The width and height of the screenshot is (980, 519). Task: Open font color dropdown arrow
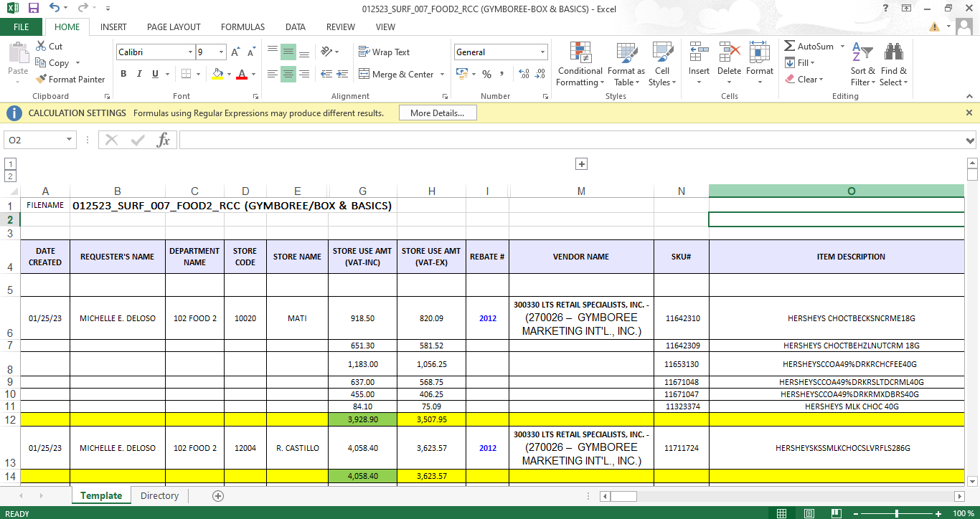[x=253, y=74]
